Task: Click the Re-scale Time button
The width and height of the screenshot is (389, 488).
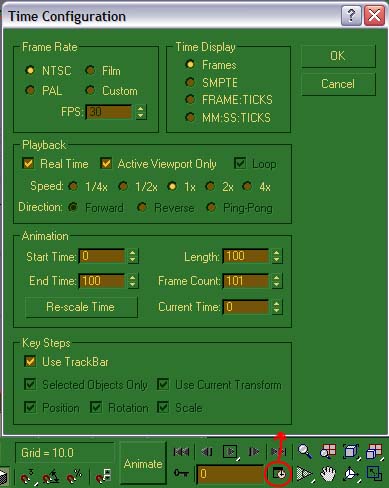Action: click(x=81, y=307)
